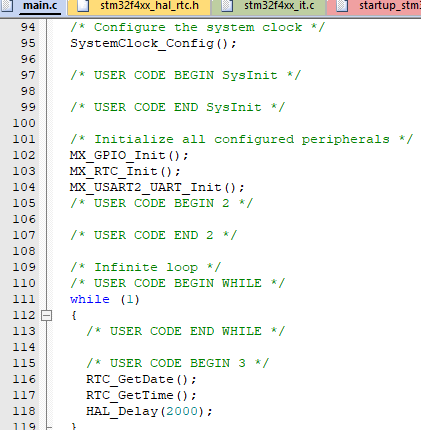Click line number 94 in the gutter
This screenshot has width=421, height=430.
(28, 27)
